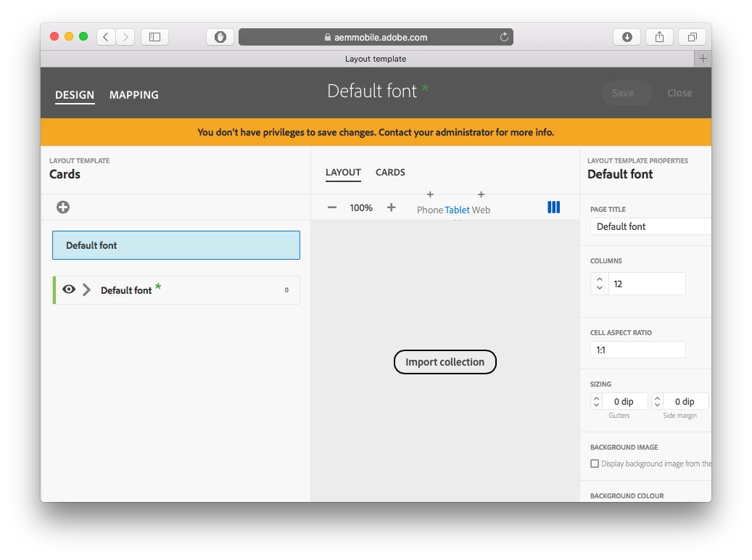
Task: Click the orange privileges warning banner
Action: pos(376,132)
